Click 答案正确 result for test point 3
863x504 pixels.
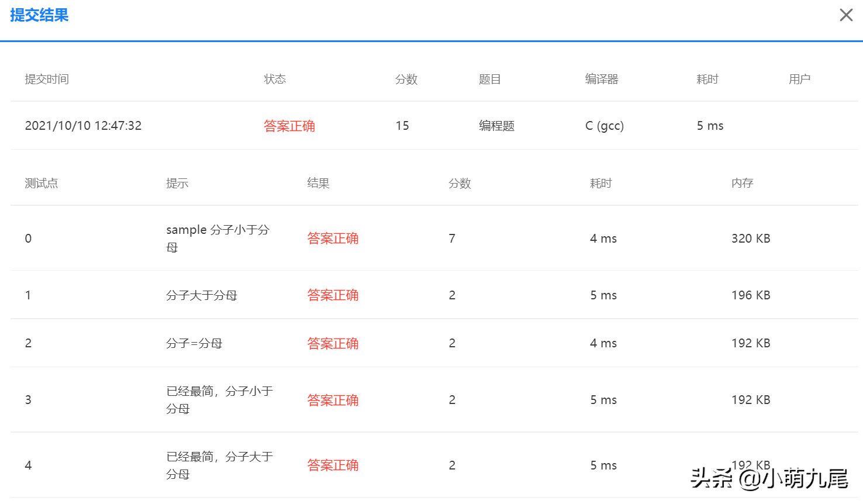tap(333, 400)
